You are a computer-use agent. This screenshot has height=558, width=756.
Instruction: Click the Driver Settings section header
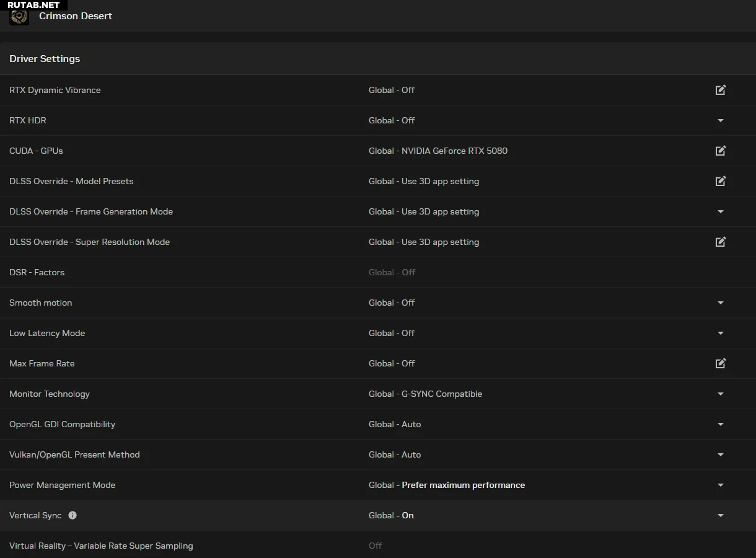45,59
